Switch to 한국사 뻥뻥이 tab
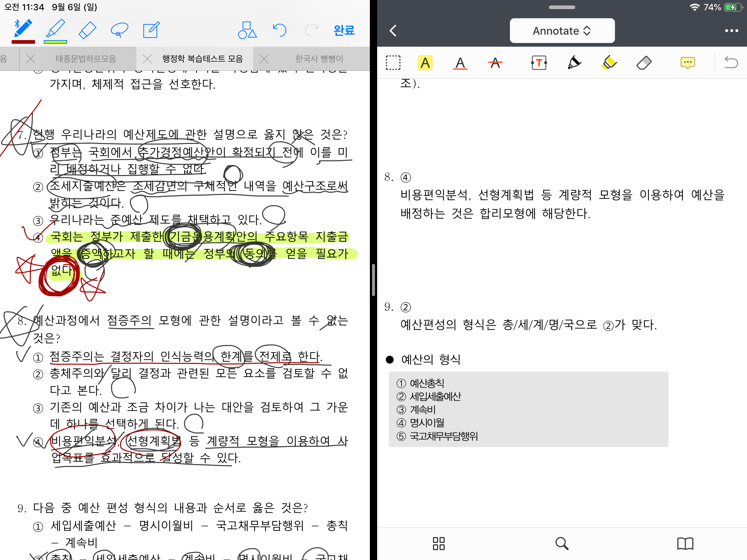 click(x=319, y=59)
